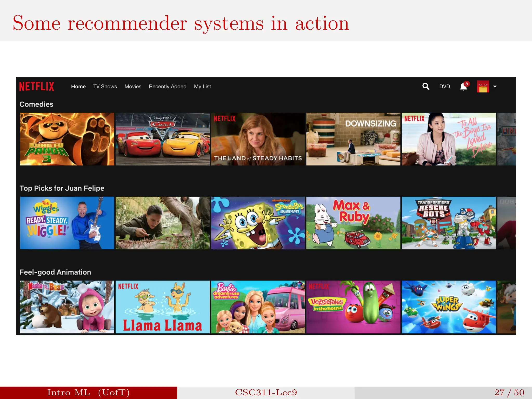The image size is (532, 399).
Task: Open the Max & Ruby tile
Action: (x=353, y=223)
